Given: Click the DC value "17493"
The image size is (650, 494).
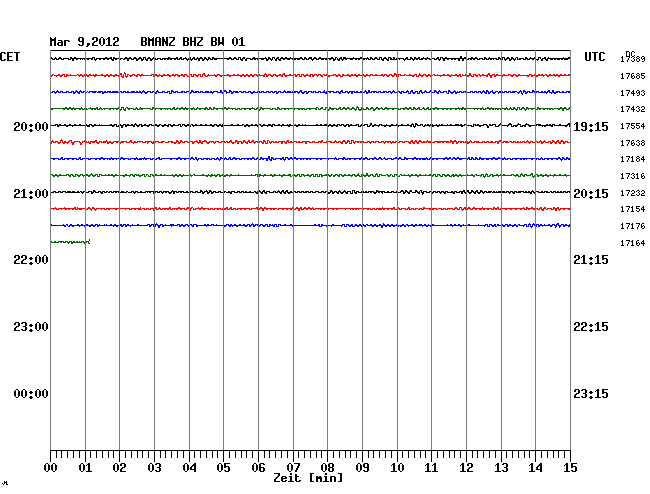Looking at the screenshot, I should point(633,93).
